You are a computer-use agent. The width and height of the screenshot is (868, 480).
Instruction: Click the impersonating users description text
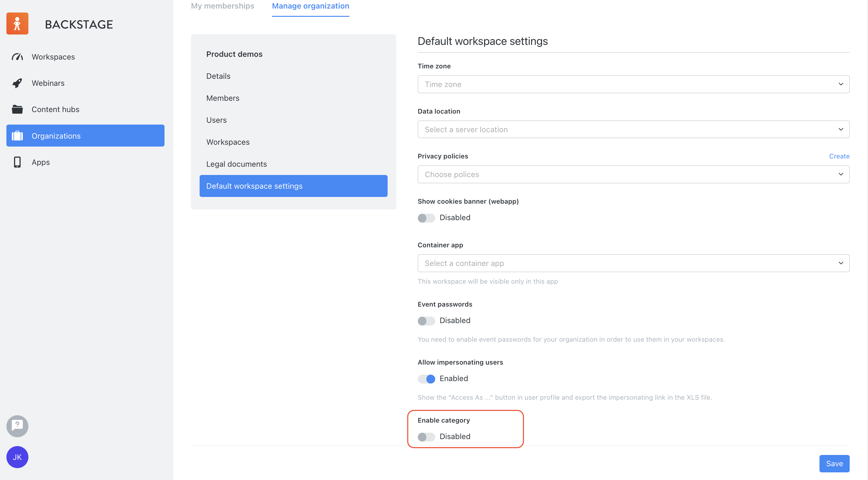pos(565,398)
